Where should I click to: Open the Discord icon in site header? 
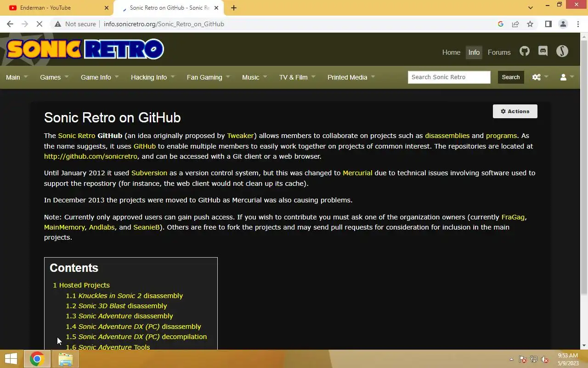click(543, 52)
